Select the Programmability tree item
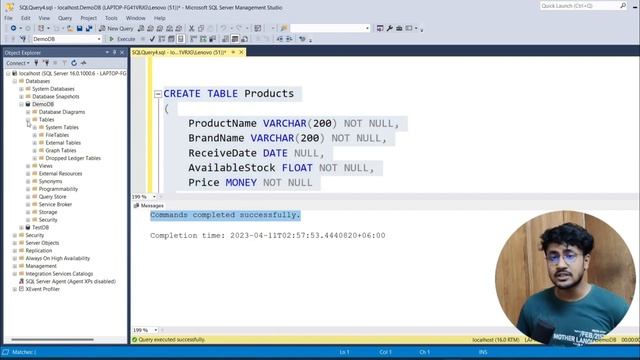Viewport: 640px width, 360px height. point(58,189)
